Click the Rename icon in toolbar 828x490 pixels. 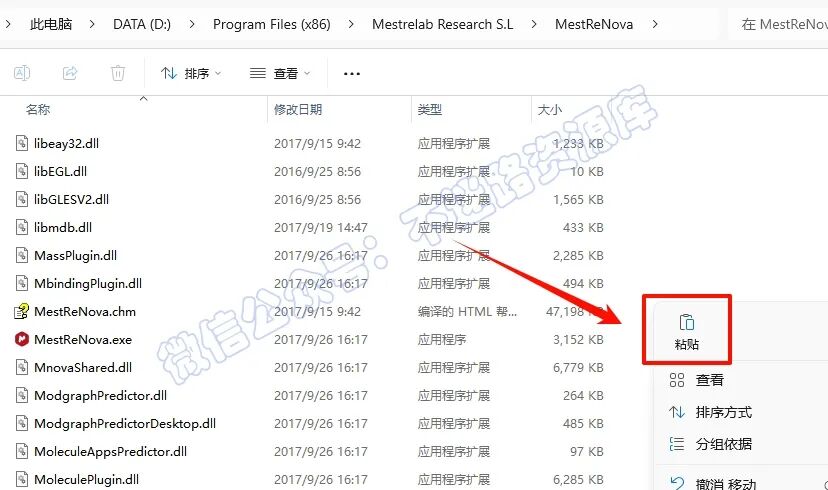coord(22,73)
